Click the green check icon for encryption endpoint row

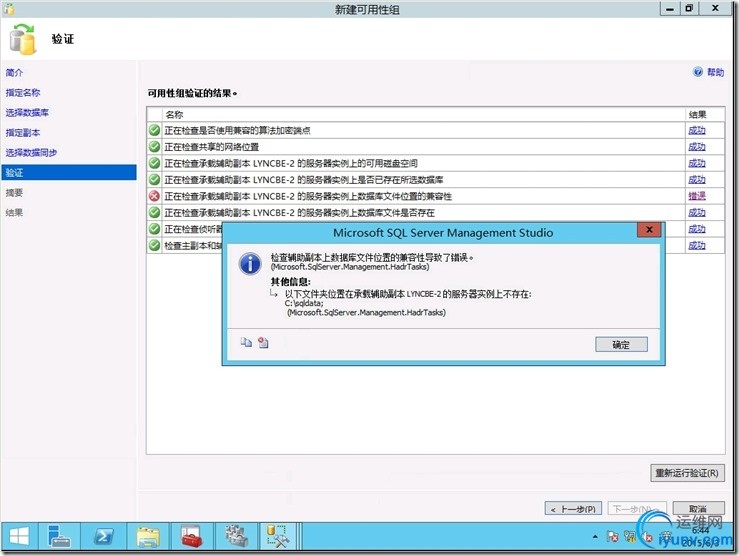154,130
